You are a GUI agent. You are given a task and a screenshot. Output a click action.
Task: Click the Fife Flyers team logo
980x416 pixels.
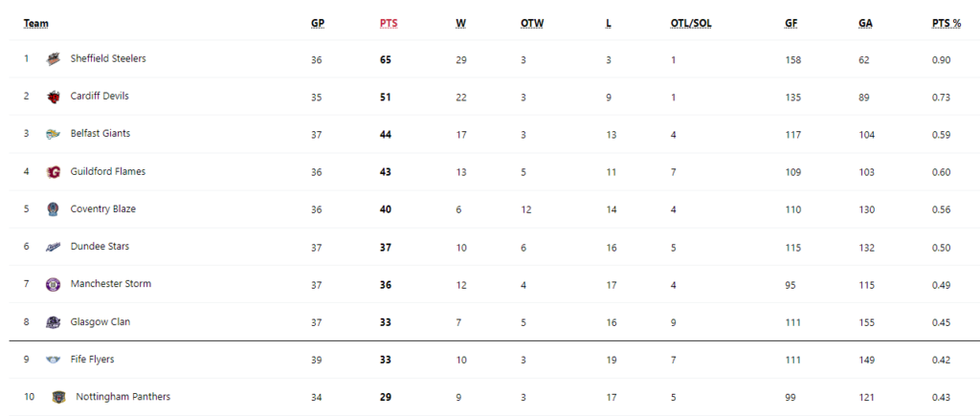54,360
